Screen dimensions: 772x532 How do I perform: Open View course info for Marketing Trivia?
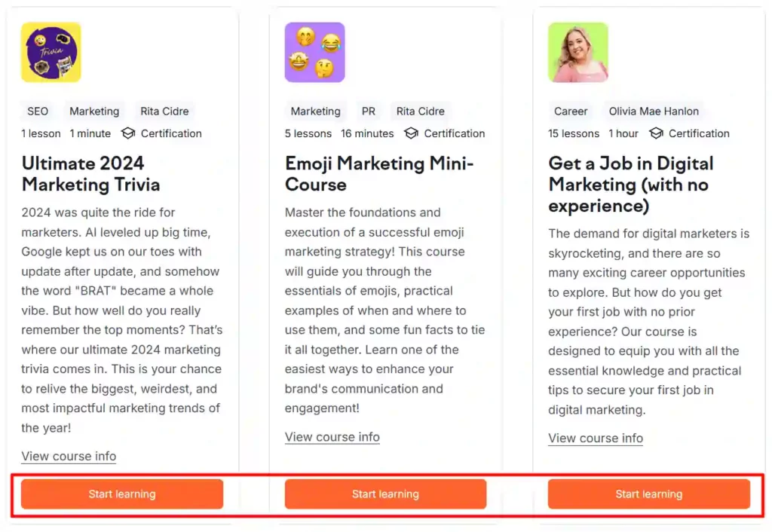point(69,456)
